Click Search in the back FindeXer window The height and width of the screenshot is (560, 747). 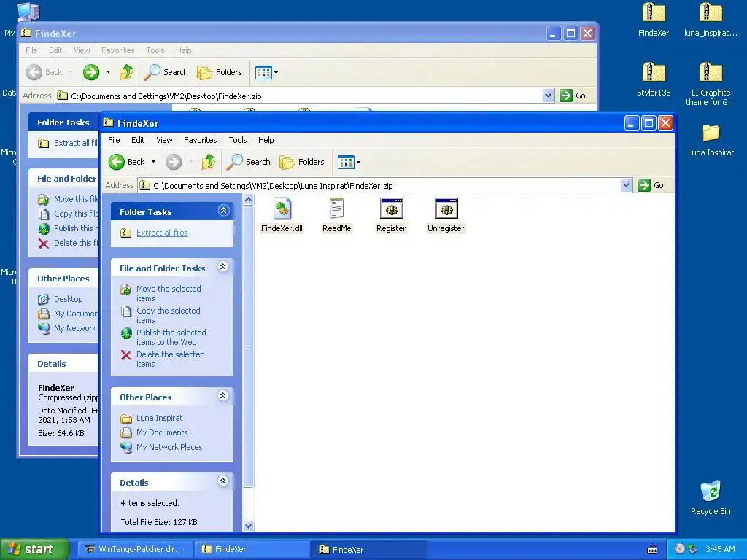point(166,72)
